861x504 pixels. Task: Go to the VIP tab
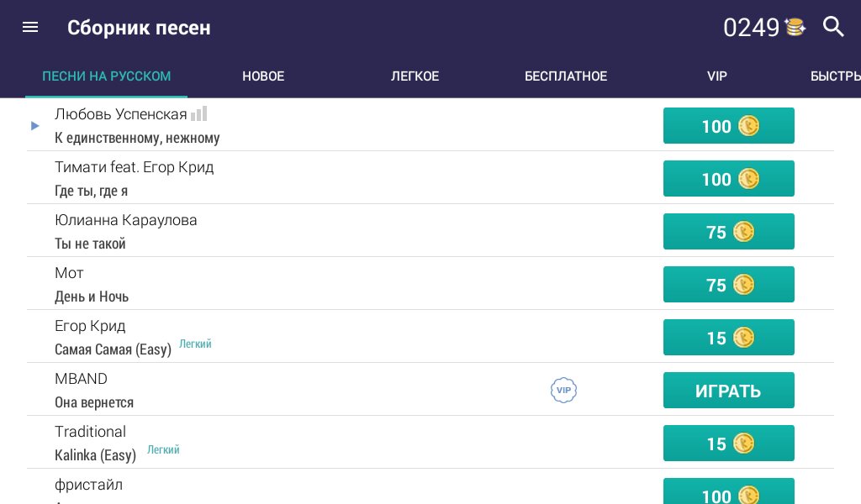(x=716, y=76)
